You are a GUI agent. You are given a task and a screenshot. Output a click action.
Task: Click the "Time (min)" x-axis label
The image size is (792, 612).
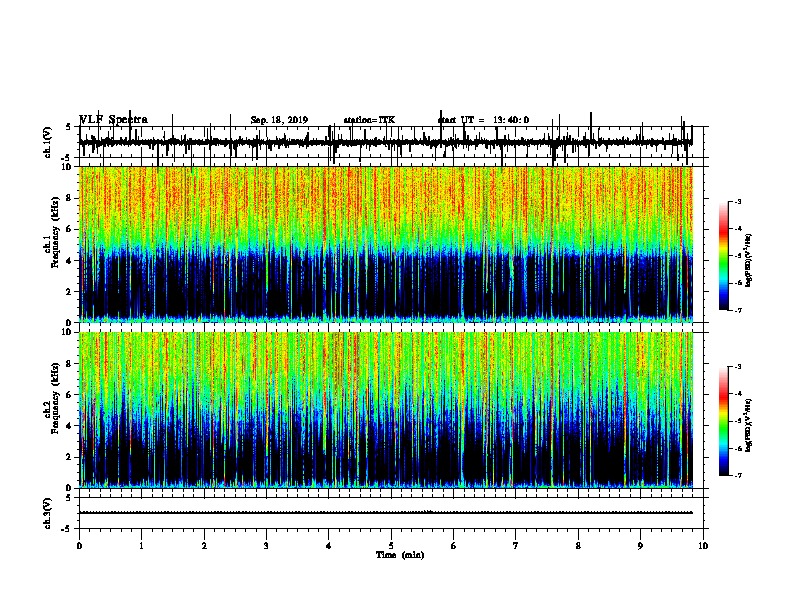tap(400, 555)
